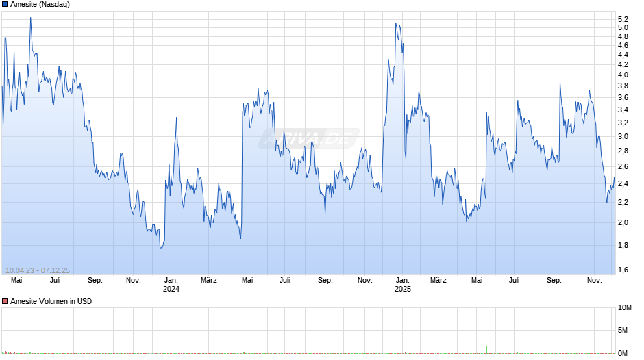Click the 'Jan. 2024' time axis label
This screenshot has width=644, height=360.
point(171,285)
